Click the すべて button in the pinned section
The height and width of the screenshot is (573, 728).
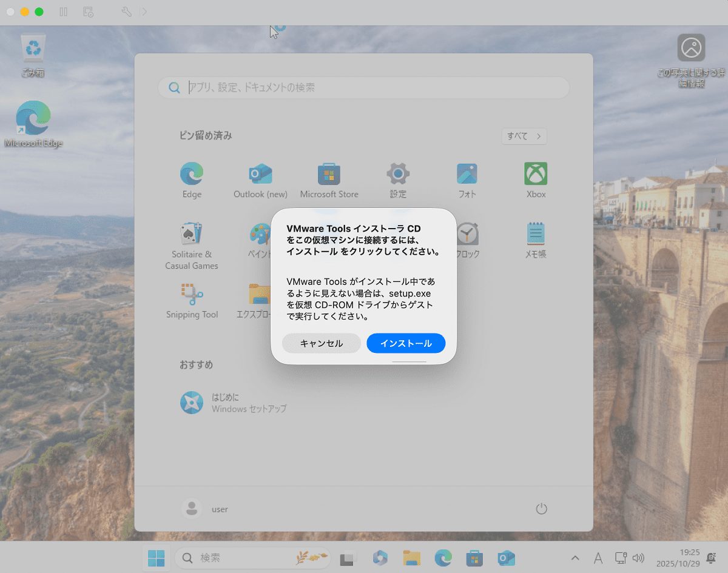524,136
